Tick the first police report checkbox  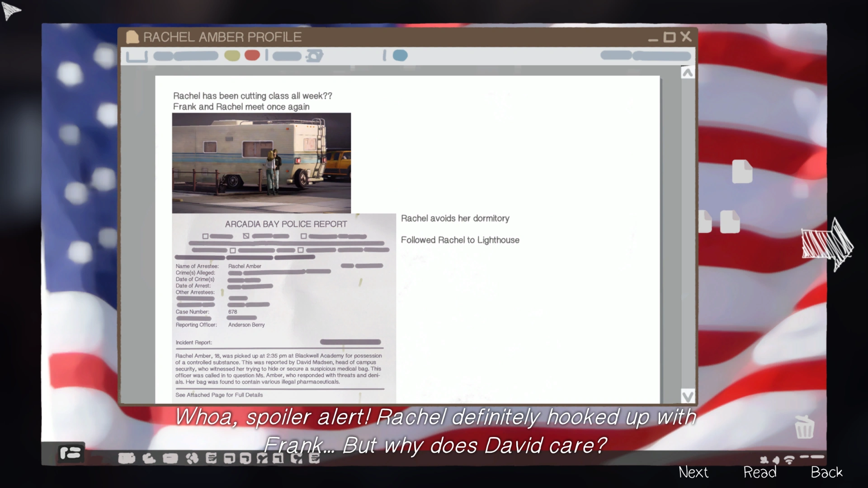coord(205,236)
